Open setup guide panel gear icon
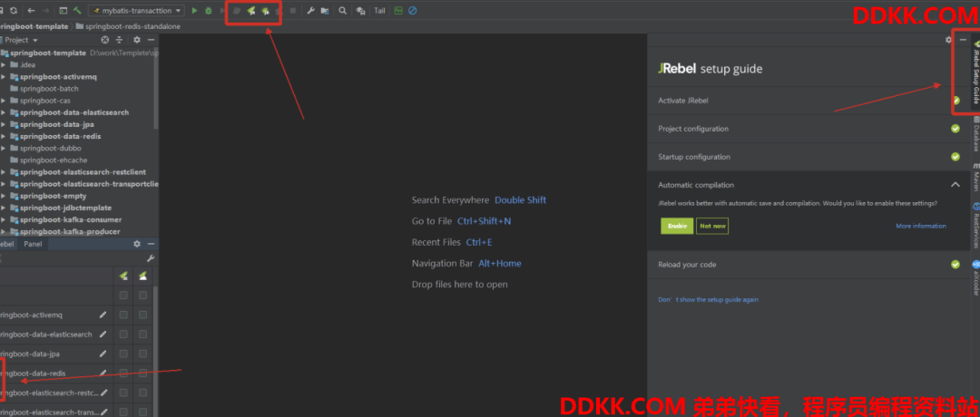This screenshot has height=417, width=980. click(x=949, y=40)
